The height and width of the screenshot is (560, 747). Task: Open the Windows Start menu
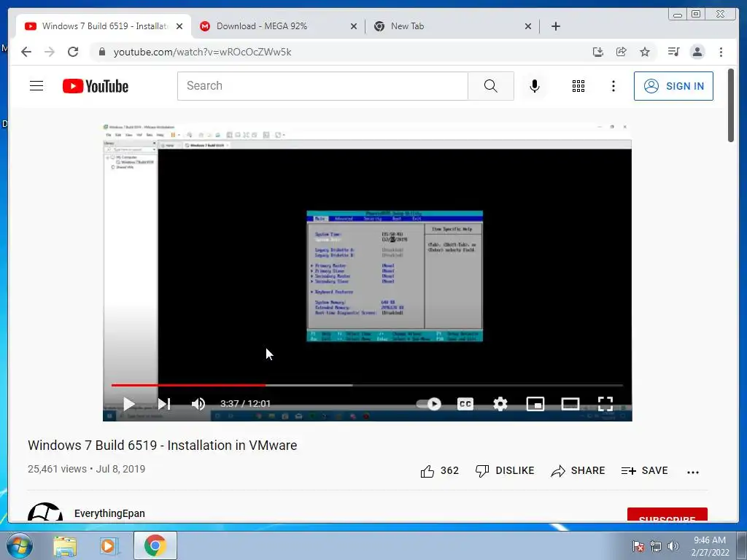19,545
